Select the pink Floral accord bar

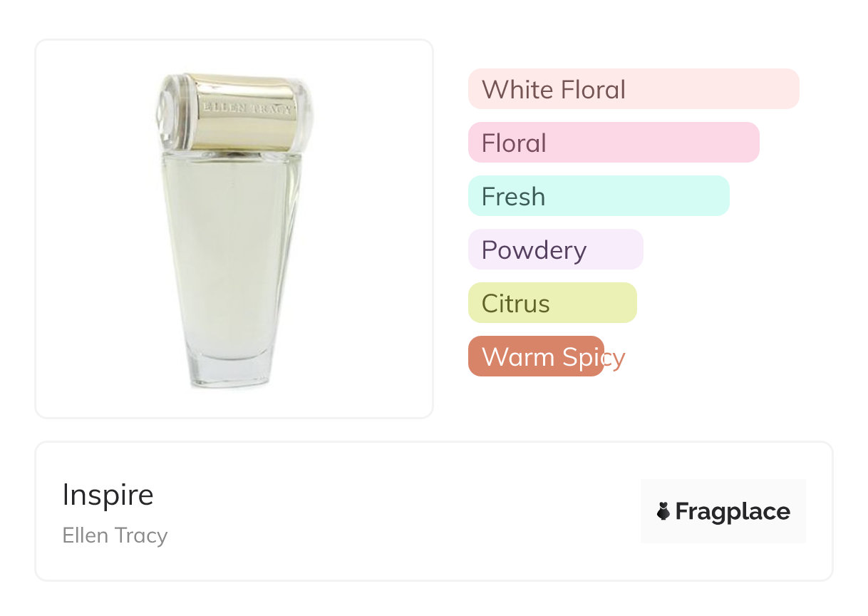click(613, 143)
